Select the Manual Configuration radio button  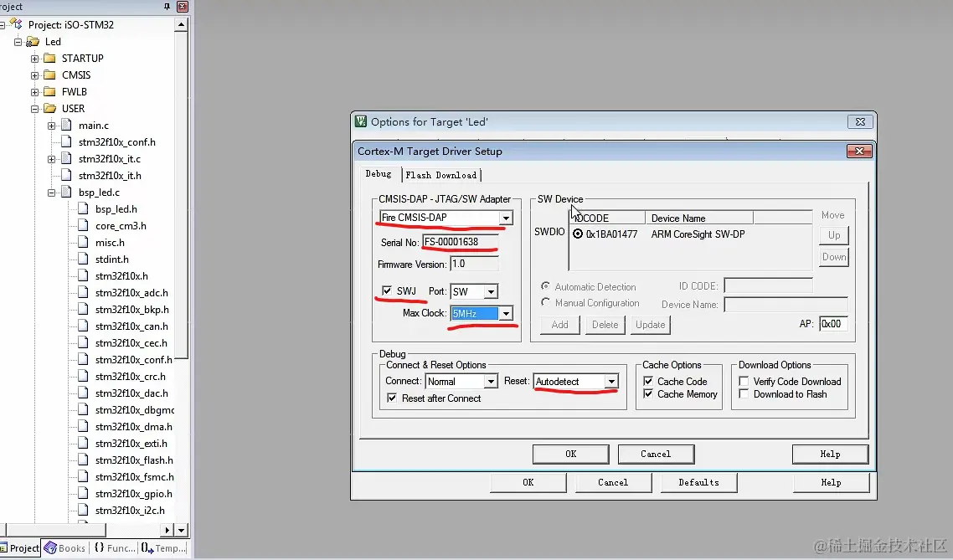[x=546, y=302]
